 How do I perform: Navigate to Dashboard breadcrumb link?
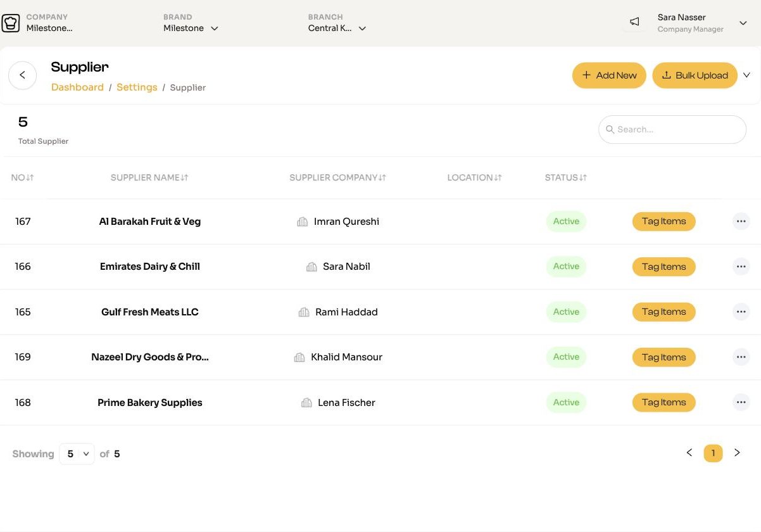77,87
